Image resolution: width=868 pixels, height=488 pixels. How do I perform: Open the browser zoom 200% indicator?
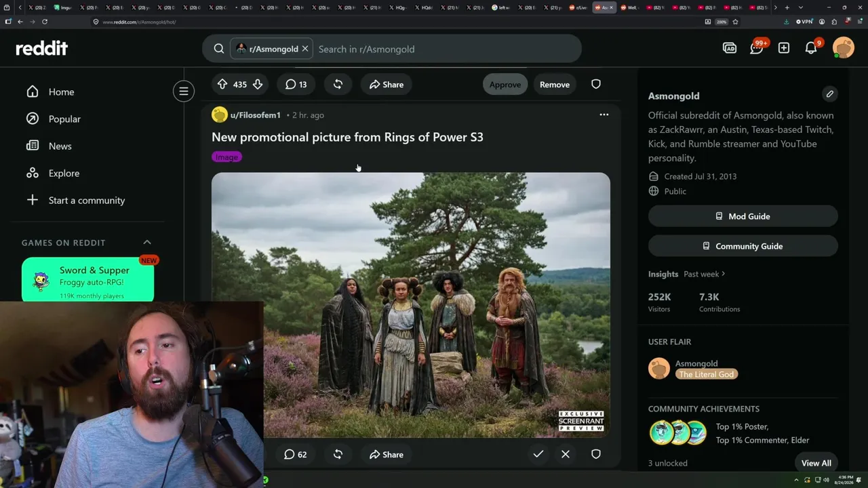722,22
